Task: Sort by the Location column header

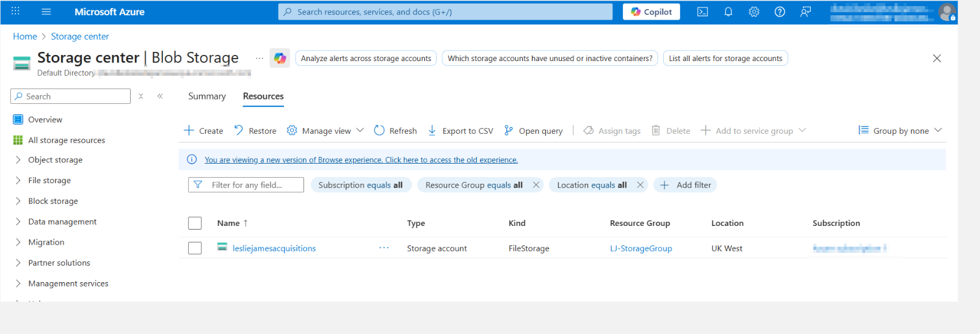Action: [x=727, y=223]
